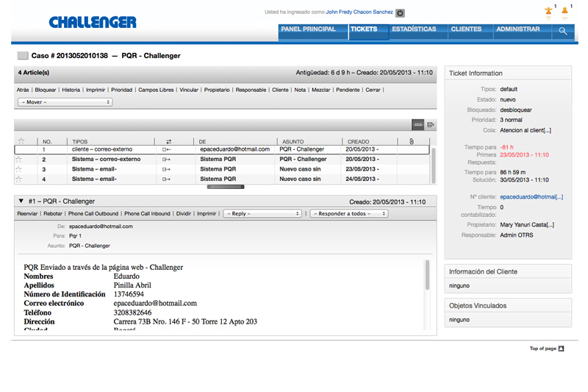588x392 pixels.
Task: Open customer link epaceduardo@hotmai[...]
Action: click(531, 196)
